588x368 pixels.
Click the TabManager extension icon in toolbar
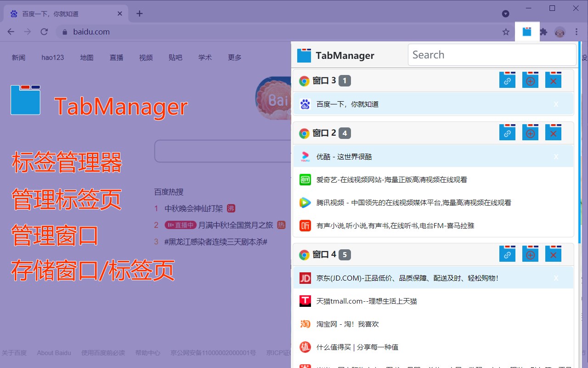tap(527, 32)
